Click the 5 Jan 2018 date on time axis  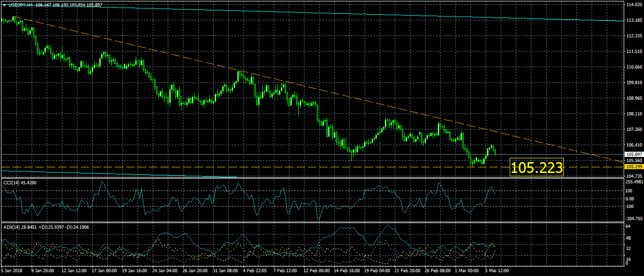tap(12, 271)
